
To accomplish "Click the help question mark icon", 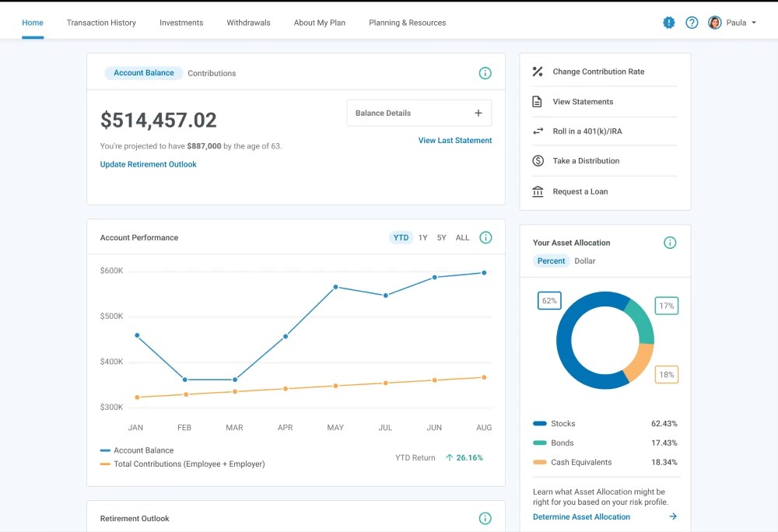I will coord(692,22).
